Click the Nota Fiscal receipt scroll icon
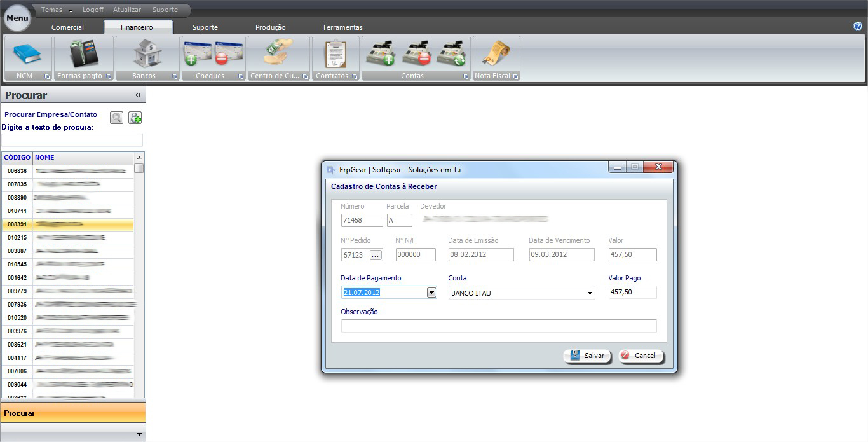868x442 pixels. [x=496, y=53]
